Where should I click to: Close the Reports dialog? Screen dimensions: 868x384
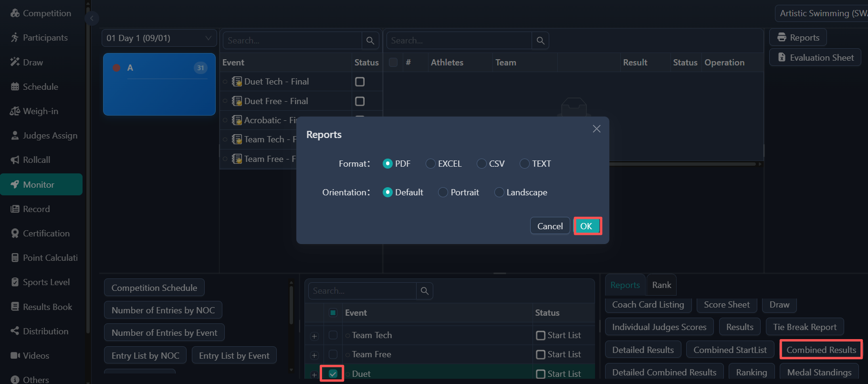[596, 129]
